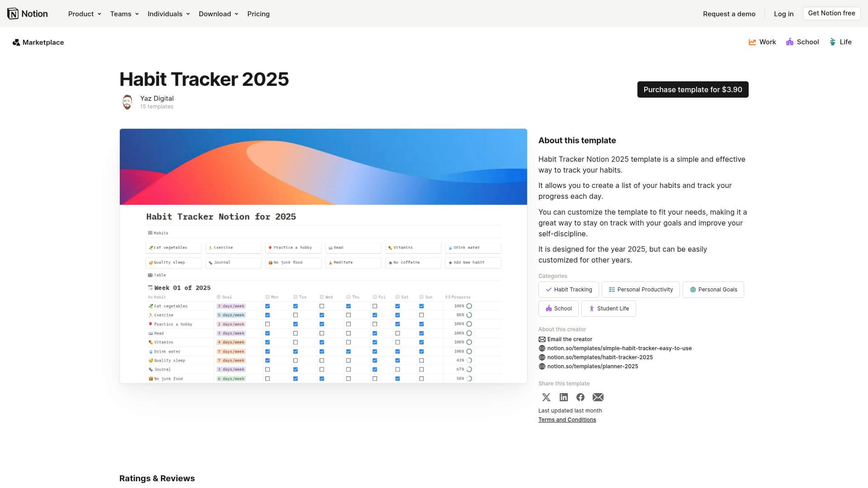Click Purchase template for $3.90 button
The image size is (868, 488).
point(693,89)
